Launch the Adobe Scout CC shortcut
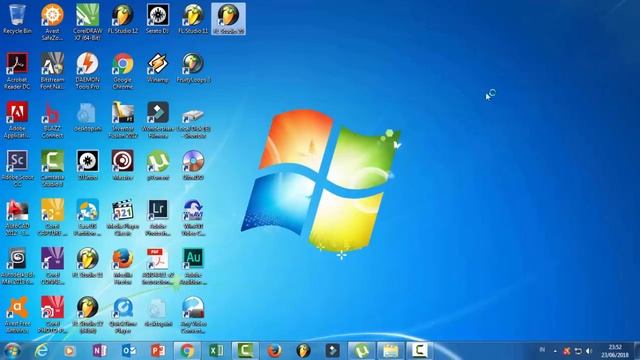Image resolution: width=640 pixels, height=360 pixels. tap(17, 169)
